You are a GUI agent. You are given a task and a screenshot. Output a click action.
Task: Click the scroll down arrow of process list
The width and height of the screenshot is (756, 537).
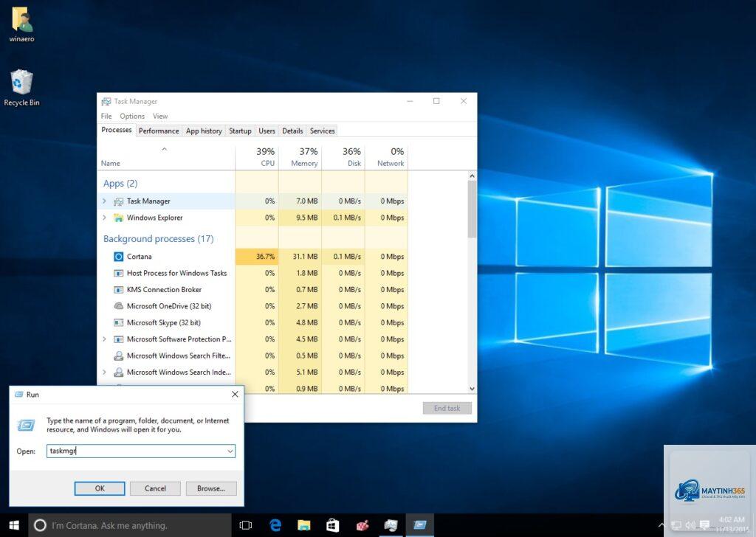point(472,388)
